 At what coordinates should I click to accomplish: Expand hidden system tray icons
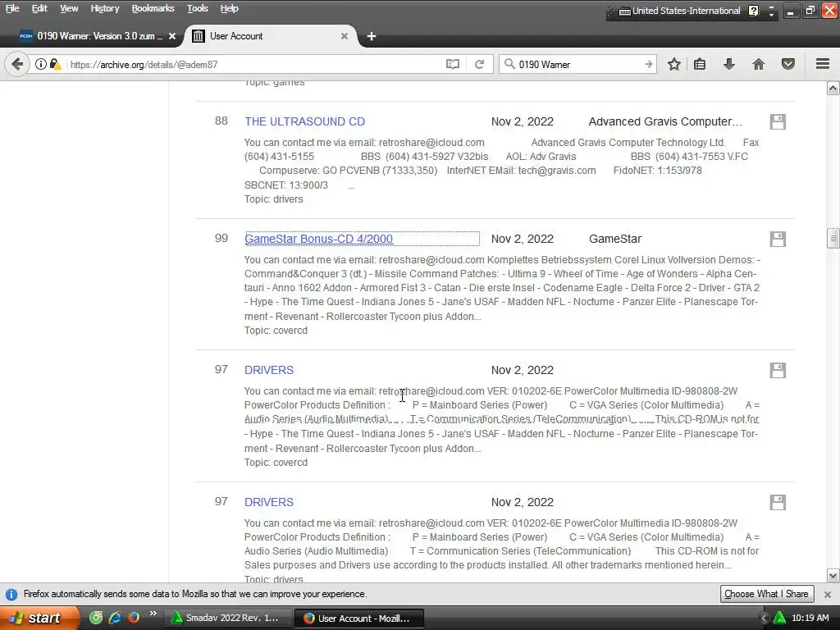tap(764, 619)
